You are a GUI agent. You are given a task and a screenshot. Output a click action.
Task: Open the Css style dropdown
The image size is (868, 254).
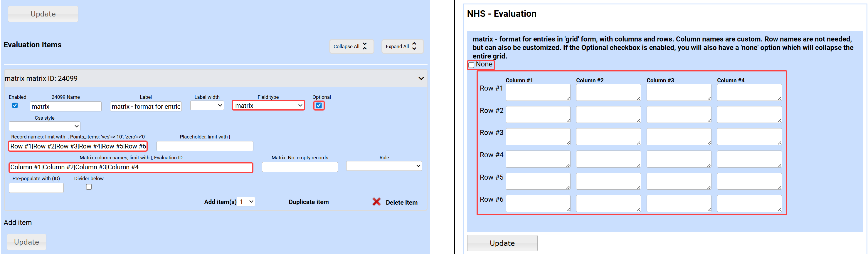(x=44, y=126)
